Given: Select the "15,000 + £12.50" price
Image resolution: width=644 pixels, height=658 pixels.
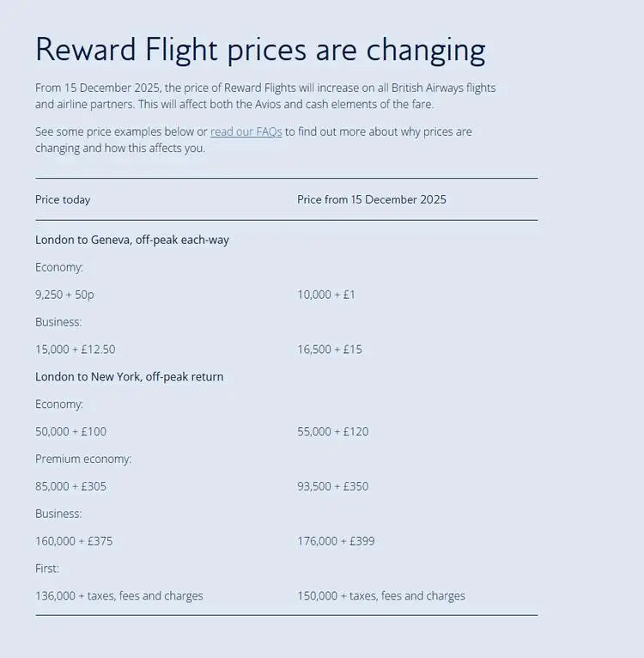Looking at the screenshot, I should [76, 350].
